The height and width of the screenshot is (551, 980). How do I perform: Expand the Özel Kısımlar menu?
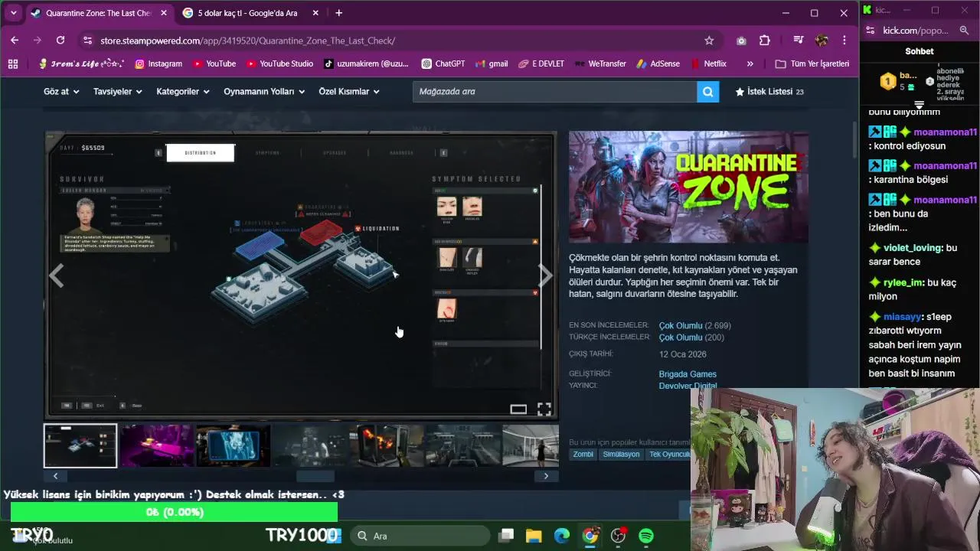[x=349, y=91]
